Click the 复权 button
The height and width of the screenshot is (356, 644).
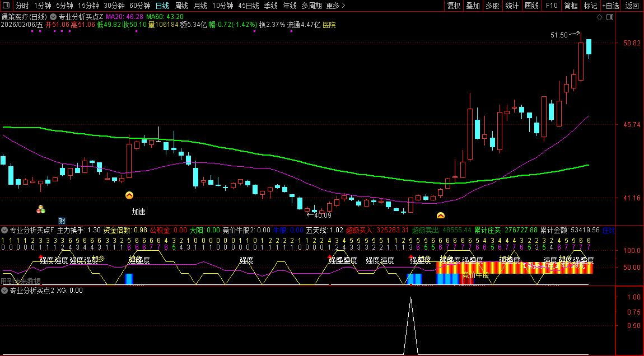(x=454, y=6)
